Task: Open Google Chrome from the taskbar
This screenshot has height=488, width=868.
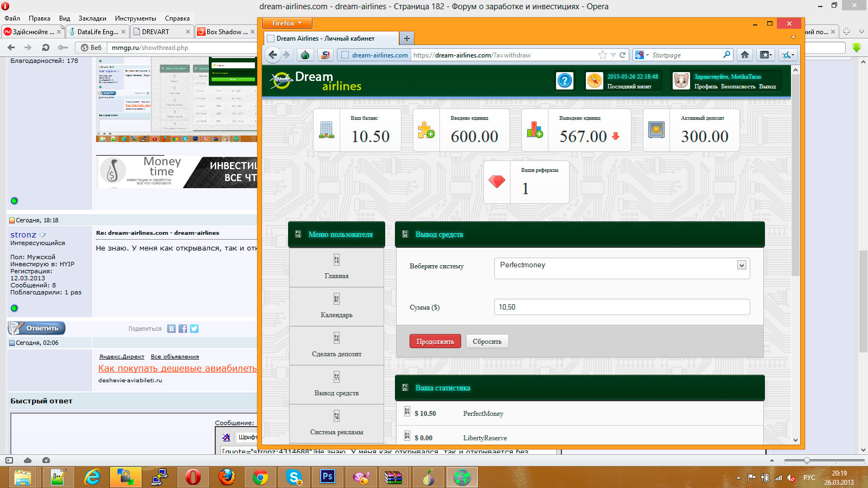Action: (x=260, y=477)
